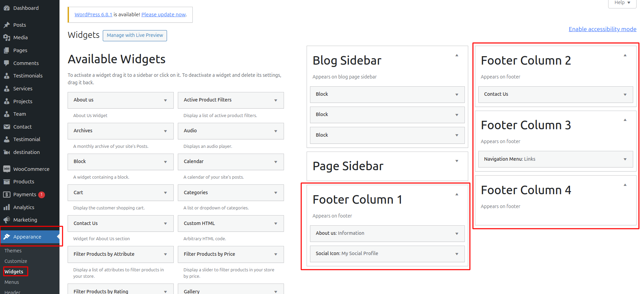Open the Themes submenu item

[x=13, y=251]
